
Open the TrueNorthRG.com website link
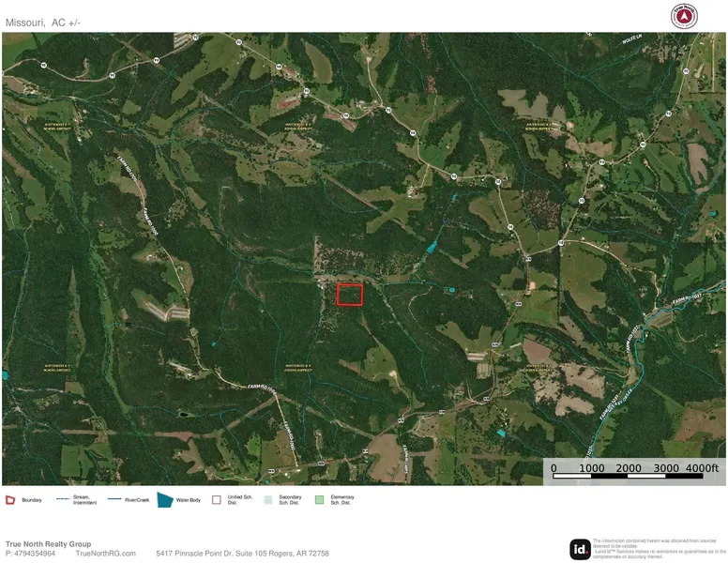pyautogui.click(x=105, y=554)
